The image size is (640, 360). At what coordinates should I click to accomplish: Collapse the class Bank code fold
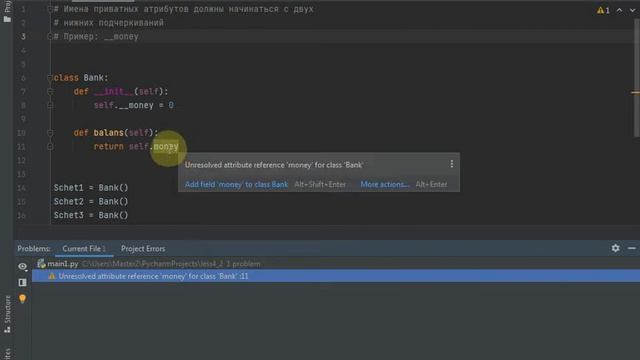50,78
